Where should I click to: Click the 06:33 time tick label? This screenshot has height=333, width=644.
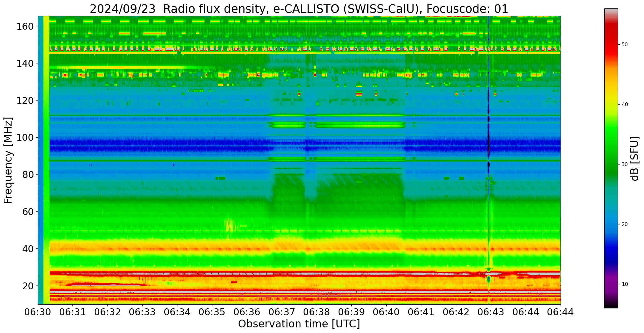point(142,312)
